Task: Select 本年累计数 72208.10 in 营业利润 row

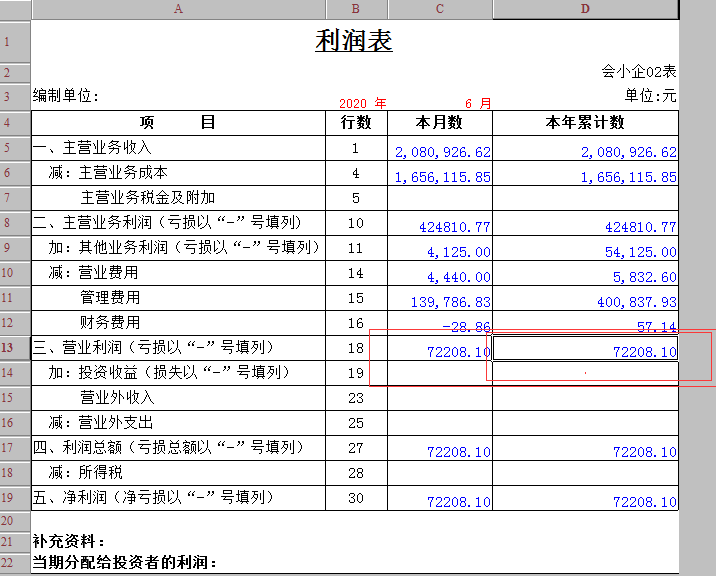Action: click(x=585, y=348)
